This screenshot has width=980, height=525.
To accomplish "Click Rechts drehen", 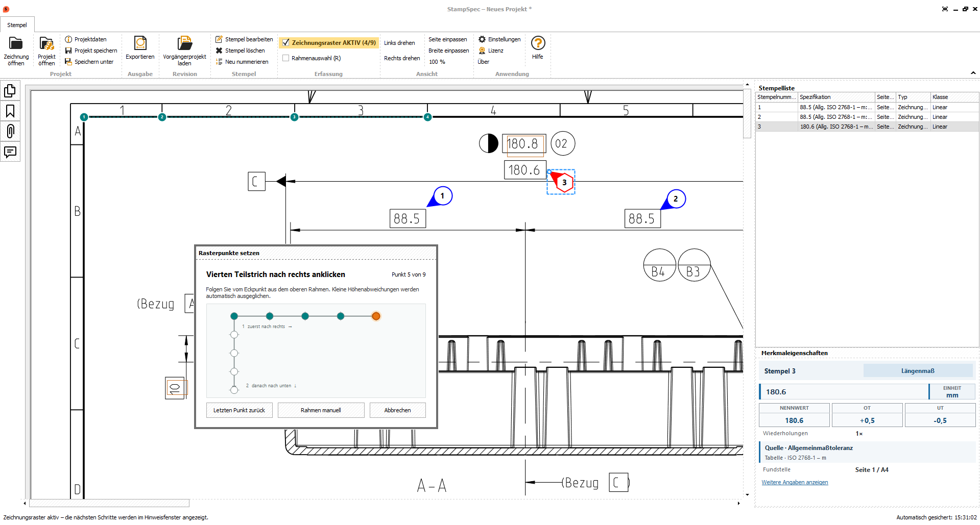I will pyautogui.click(x=402, y=58).
